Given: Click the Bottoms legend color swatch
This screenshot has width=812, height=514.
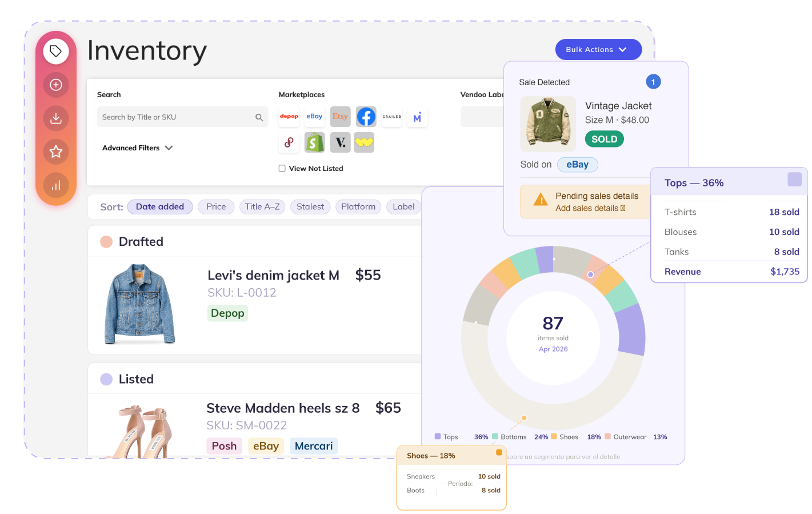Looking at the screenshot, I should pyautogui.click(x=495, y=436).
